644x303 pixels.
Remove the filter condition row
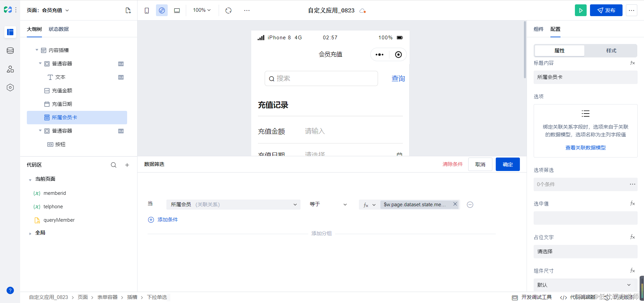click(x=470, y=205)
